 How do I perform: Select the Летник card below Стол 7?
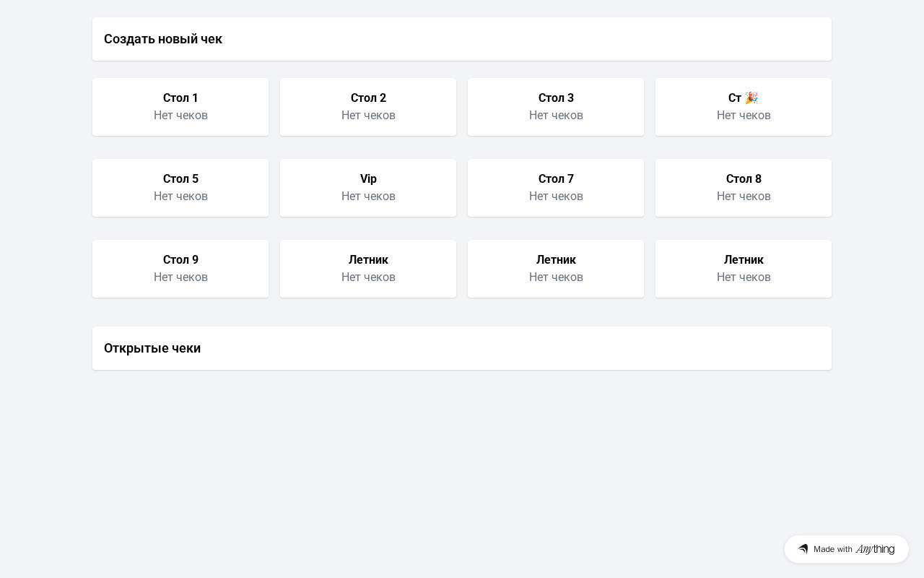556,269
